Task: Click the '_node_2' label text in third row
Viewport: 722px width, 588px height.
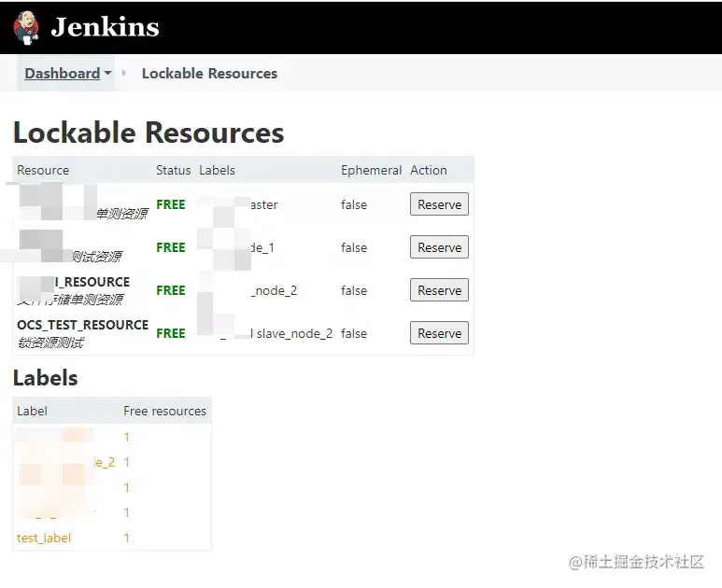Action: coord(274,291)
